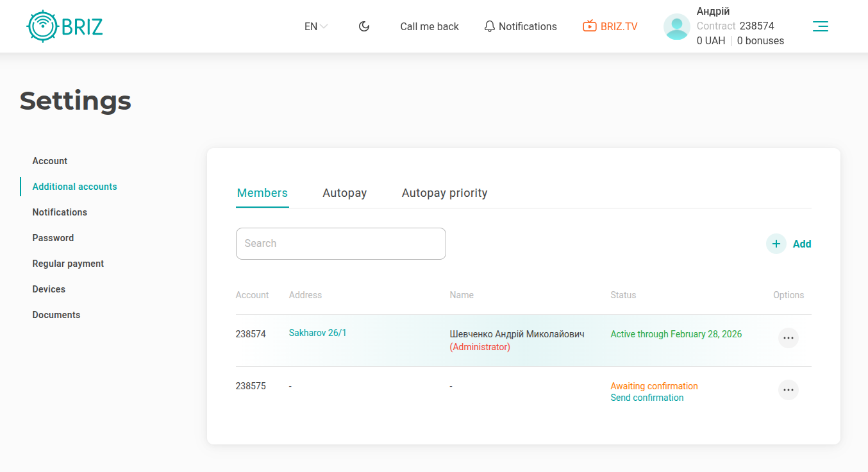Switch to the Autopay priority tab
Screen dimensions: 868x472
pyautogui.click(x=444, y=193)
